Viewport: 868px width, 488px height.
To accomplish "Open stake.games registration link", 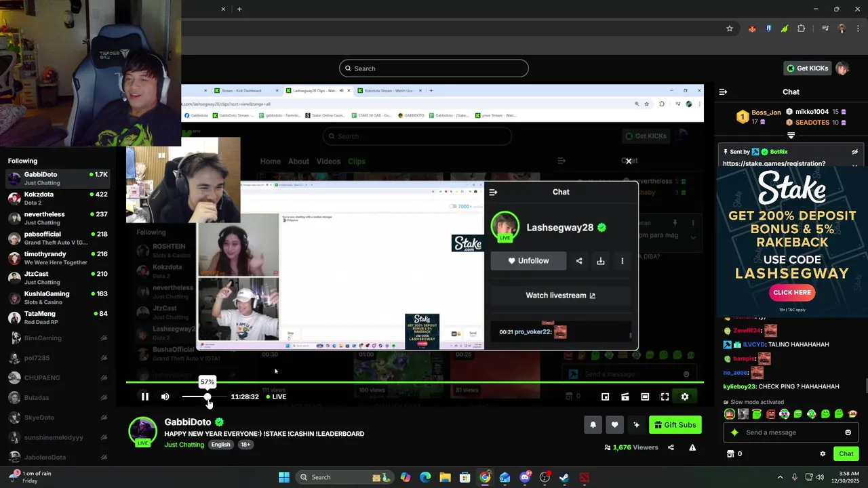I will pos(774,164).
